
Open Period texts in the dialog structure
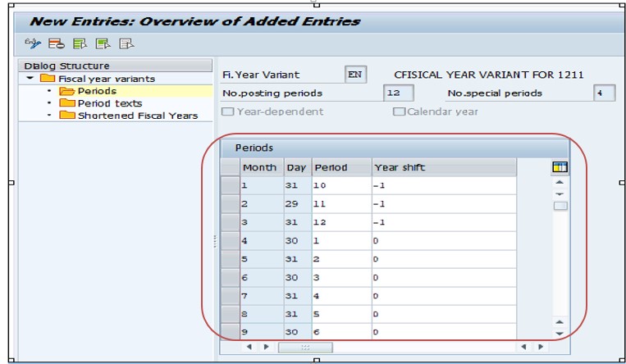(110, 103)
